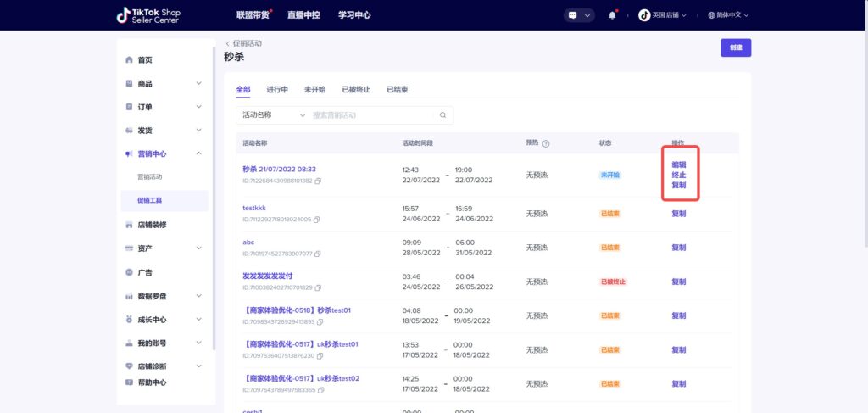Image resolution: width=868 pixels, height=413 pixels.
Task: Copy the ID of abc activity
Action: point(318,254)
